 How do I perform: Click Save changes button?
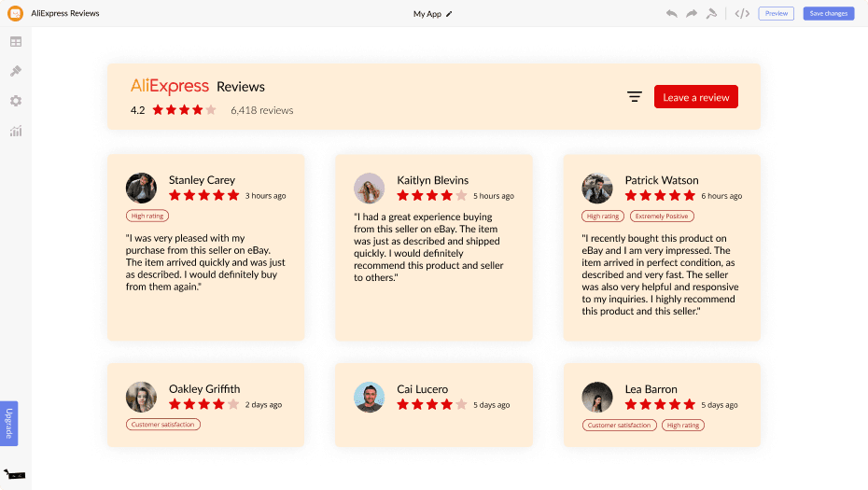pos(828,13)
